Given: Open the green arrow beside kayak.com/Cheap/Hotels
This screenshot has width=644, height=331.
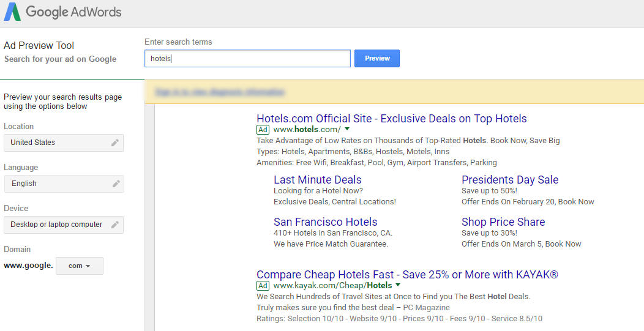Looking at the screenshot, I should point(398,285).
